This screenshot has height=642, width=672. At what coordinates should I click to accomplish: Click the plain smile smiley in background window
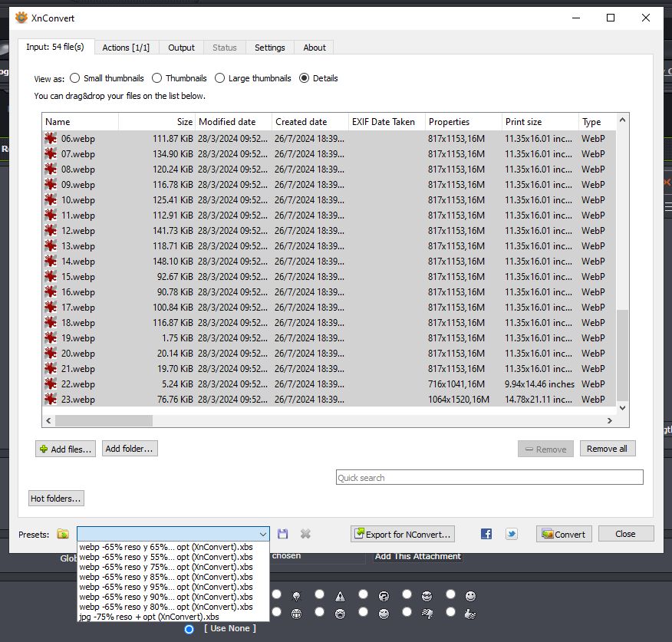[470, 596]
